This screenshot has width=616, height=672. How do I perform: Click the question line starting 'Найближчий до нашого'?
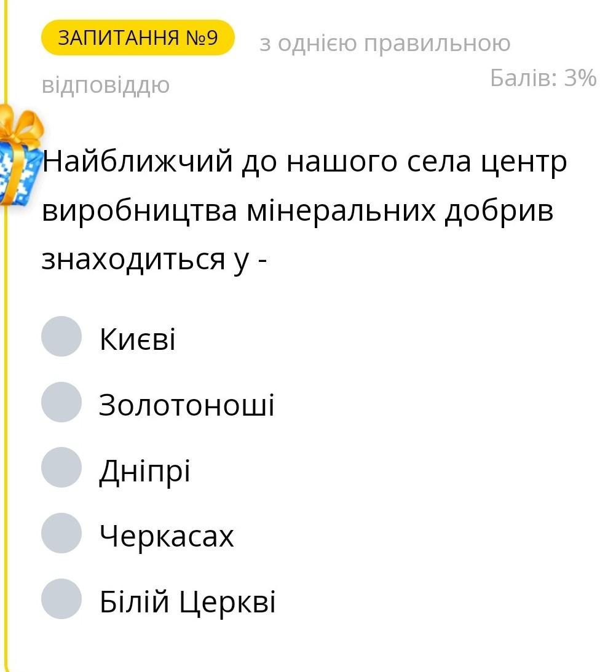[305, 163]
